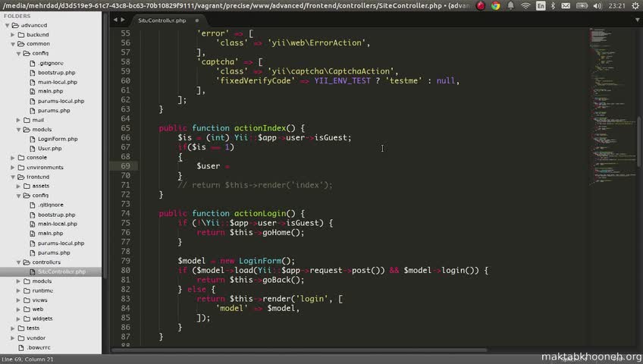The width and height of the screenshot is (643, 364).
Task: Open the notification bell icon
Action: (x=510, y=6)
